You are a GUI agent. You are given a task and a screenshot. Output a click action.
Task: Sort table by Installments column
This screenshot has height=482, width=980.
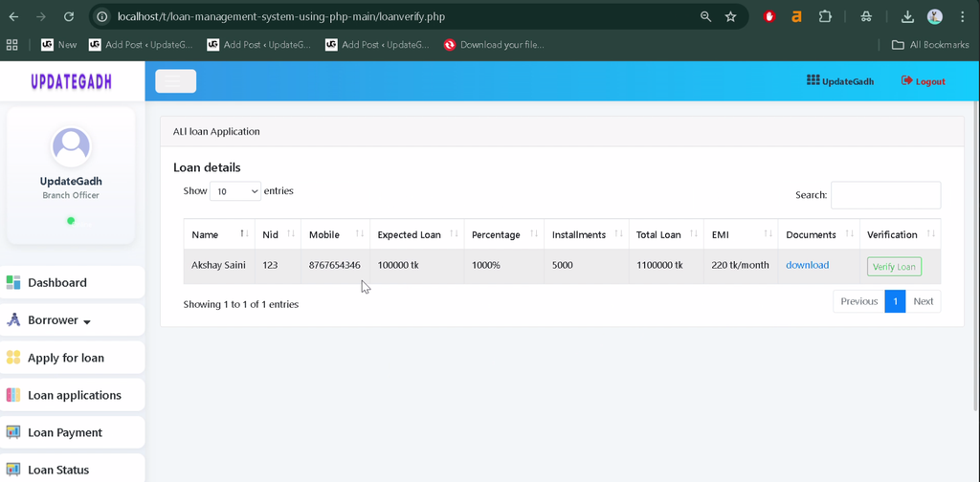(x=587, y=234)
